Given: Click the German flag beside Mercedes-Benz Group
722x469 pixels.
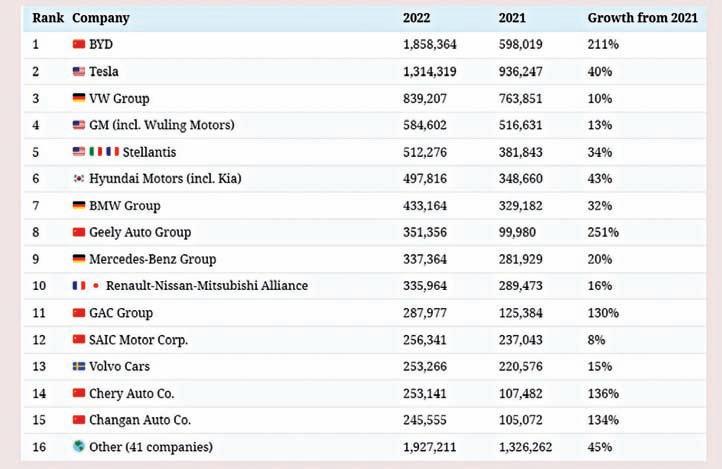Looking at the screenshot, I should click(x=79, y=259).
